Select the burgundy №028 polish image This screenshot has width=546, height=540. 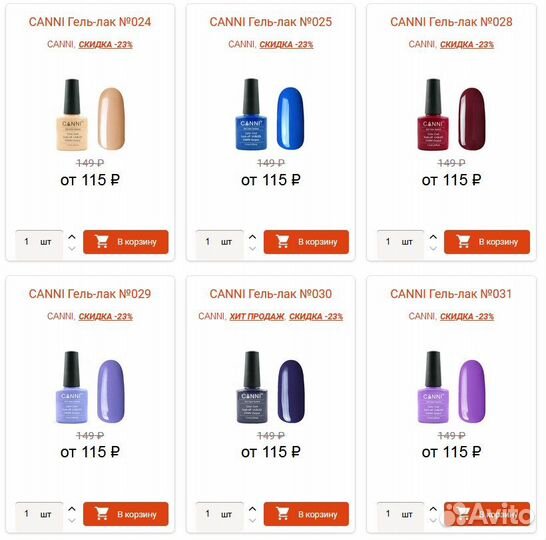tap(451, 115)
